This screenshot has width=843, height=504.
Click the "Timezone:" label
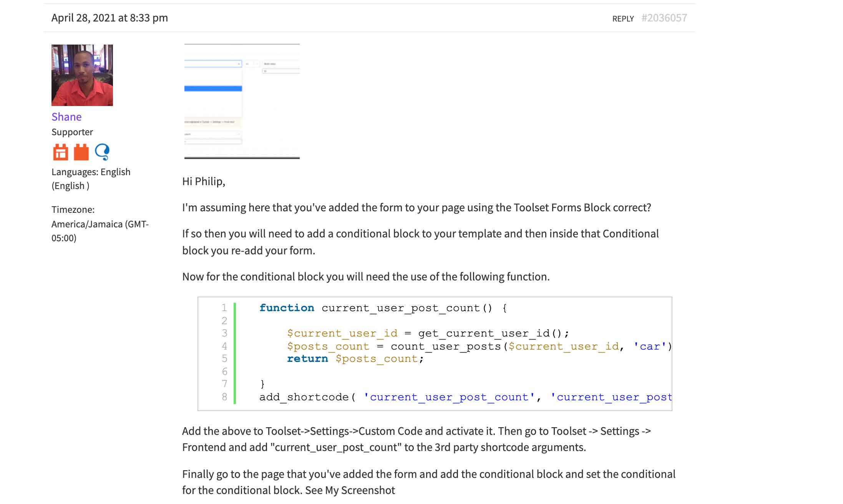click(x=73, y=210)
